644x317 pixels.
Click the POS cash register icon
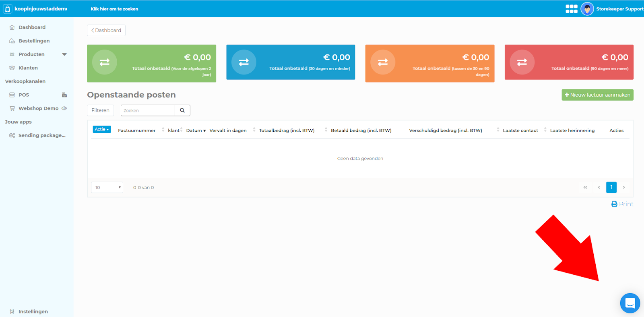click(64, 95)
